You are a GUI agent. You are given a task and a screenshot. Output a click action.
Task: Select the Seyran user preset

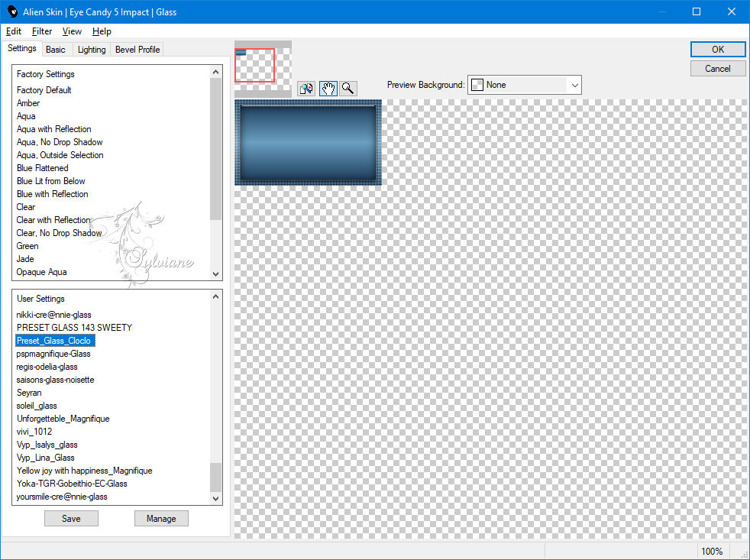pos(29,393)
